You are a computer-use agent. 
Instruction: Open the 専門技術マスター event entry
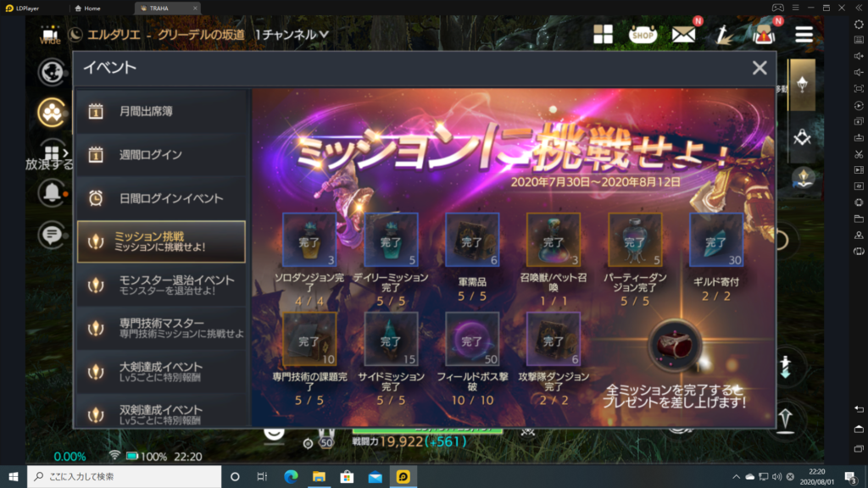tap(161, 329)
